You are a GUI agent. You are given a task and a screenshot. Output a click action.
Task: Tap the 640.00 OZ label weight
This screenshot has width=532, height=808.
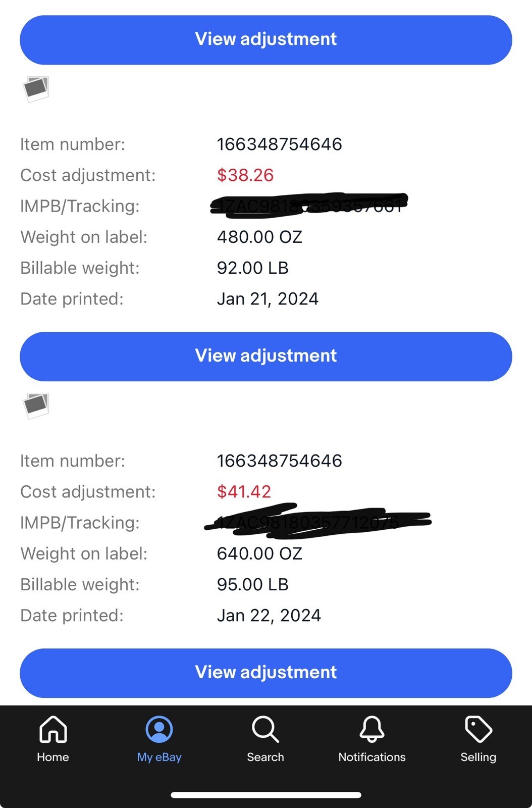click(259, 553)
